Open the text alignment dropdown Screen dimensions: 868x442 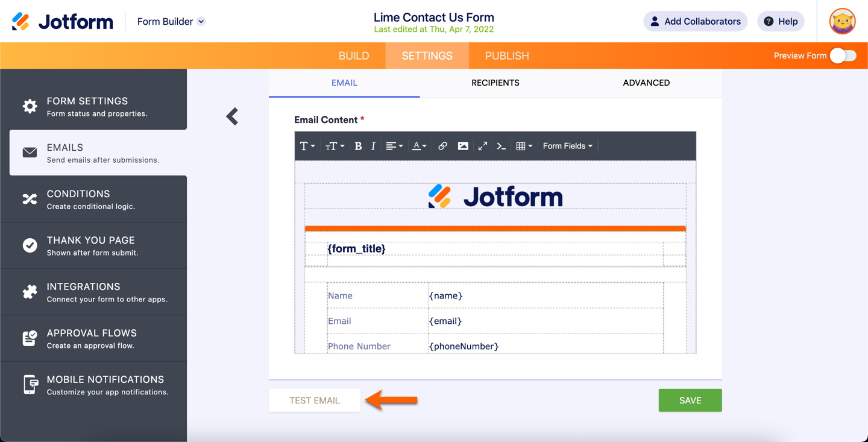[x=394, y=146]
